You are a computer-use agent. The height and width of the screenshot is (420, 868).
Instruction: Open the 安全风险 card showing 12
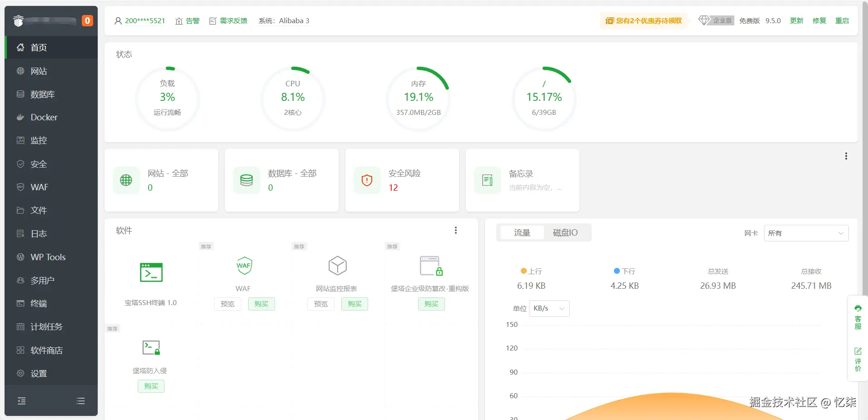click(402, 180)
